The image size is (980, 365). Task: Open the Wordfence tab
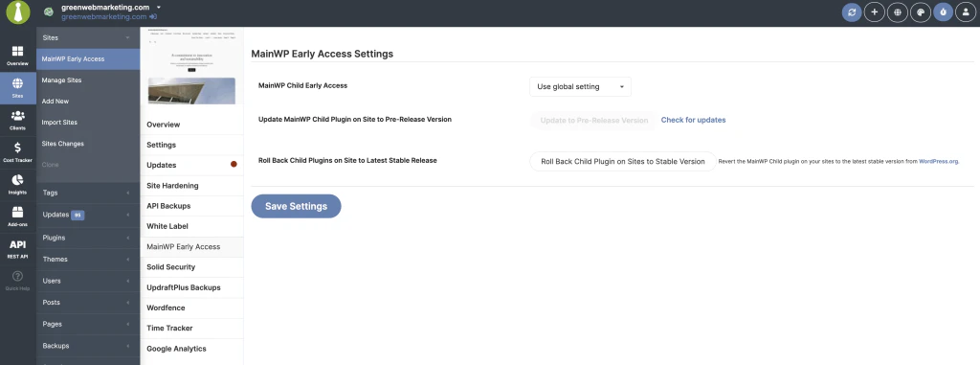click(x=191, y=308)
